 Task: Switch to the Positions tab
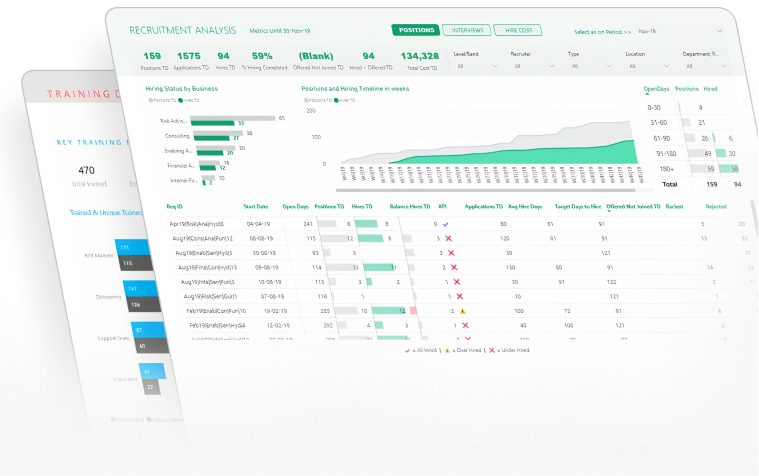point(414,30)
